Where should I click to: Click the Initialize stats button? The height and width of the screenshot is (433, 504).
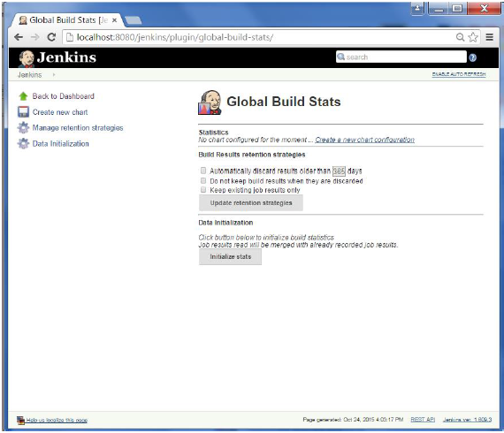tap(230, 256)
